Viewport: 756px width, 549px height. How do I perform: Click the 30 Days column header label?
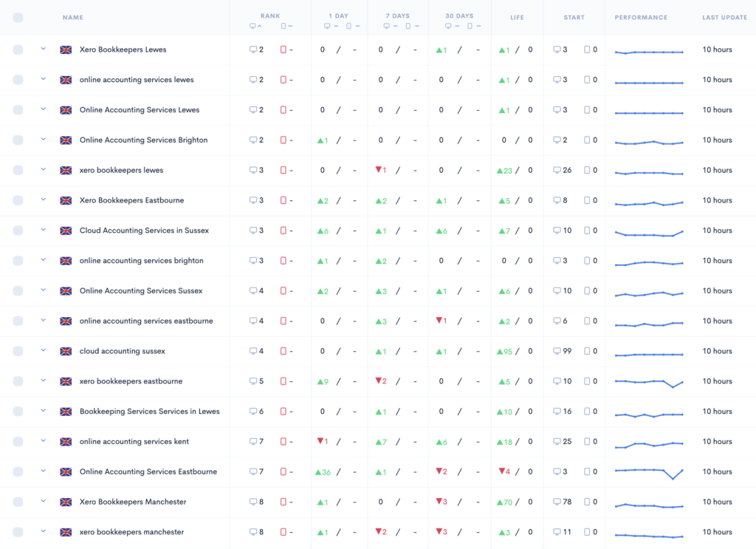click(x=459, y=16)
